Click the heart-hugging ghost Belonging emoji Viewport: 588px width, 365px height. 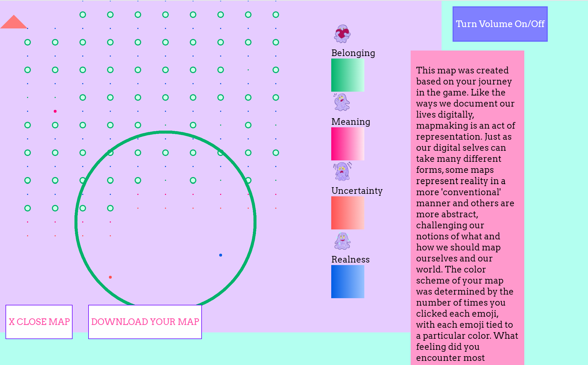342,34
